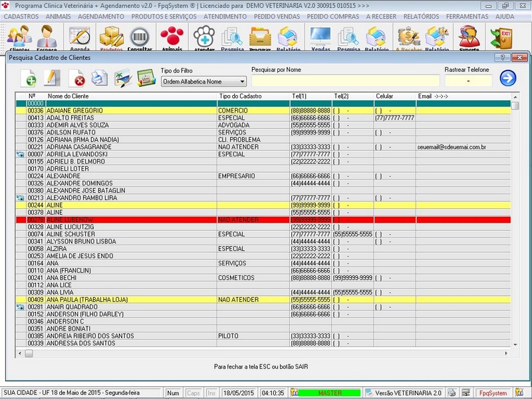Viewport: 532px width, 399px height.
Task: Click the print icon in client search dialog
Action: [99, 78]
